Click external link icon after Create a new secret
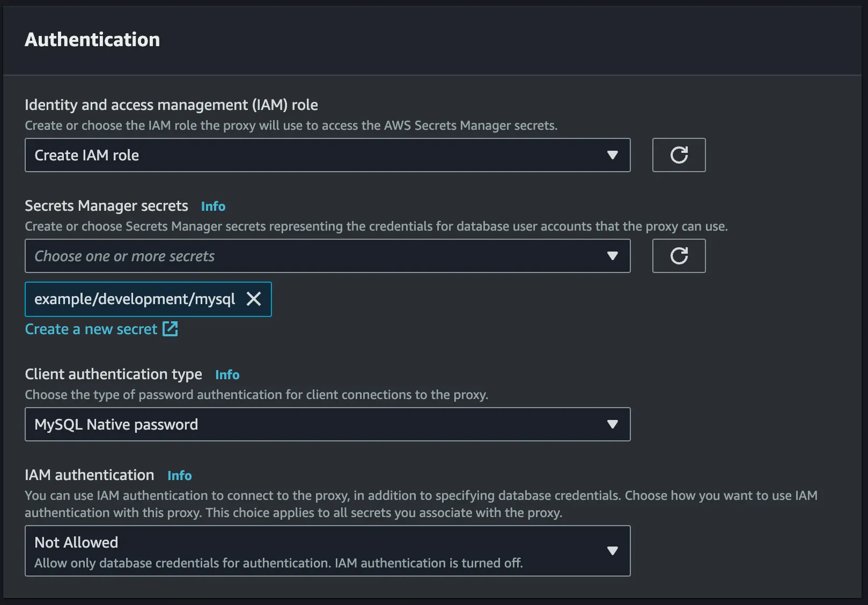This screenshot has width=868, height=605. coord(170,329)
